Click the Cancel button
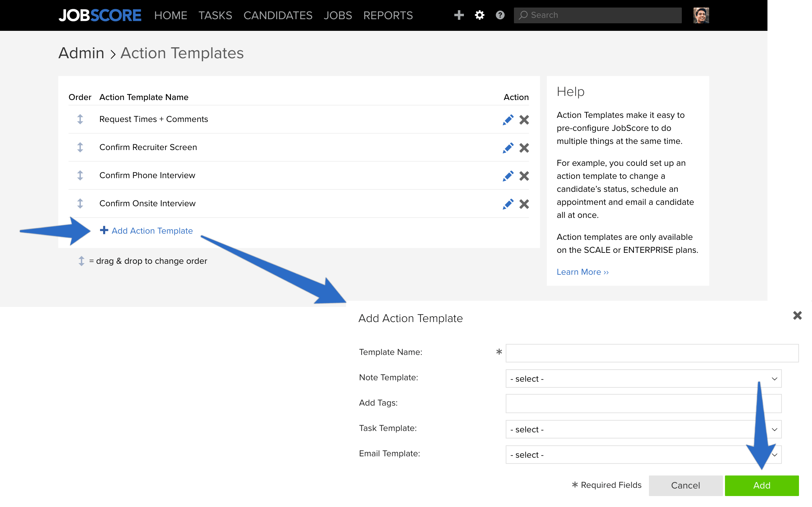The height and width of the screenshot is (507, 812). [x=686, y=485]
